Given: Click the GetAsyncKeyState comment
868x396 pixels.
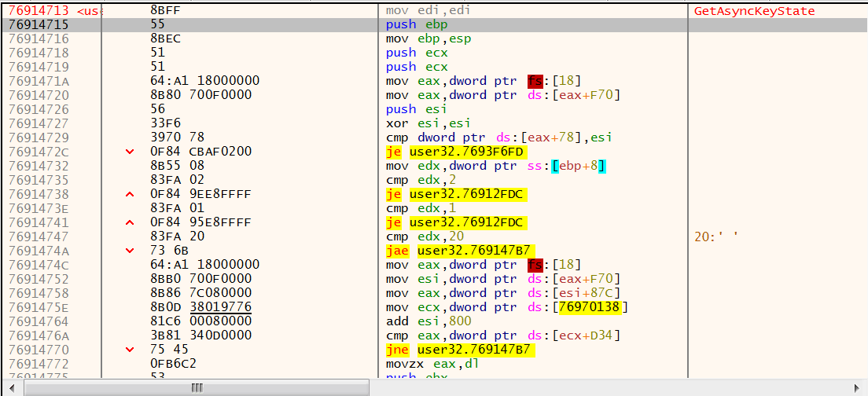Looking at the screenshot, I should coord(755,11).
